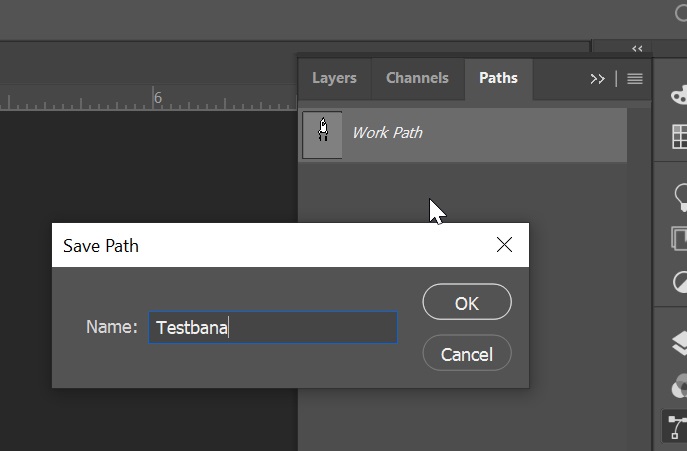Collapse the panel dock with the double arrows
The height and width of the screenshot is (451, 687).
click(637, 48)
